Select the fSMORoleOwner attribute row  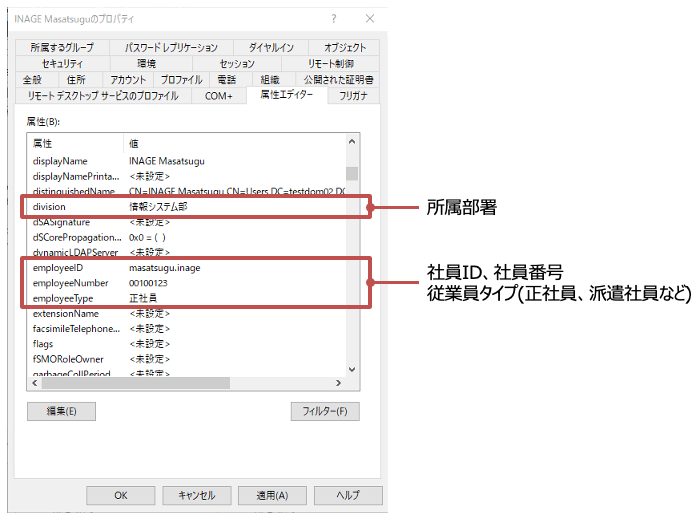point(187,359)
